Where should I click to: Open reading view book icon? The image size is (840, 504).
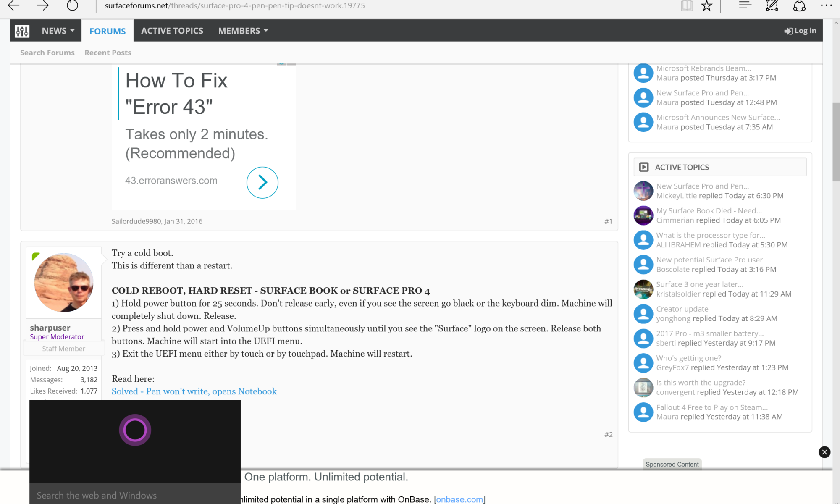click(687, 5)
